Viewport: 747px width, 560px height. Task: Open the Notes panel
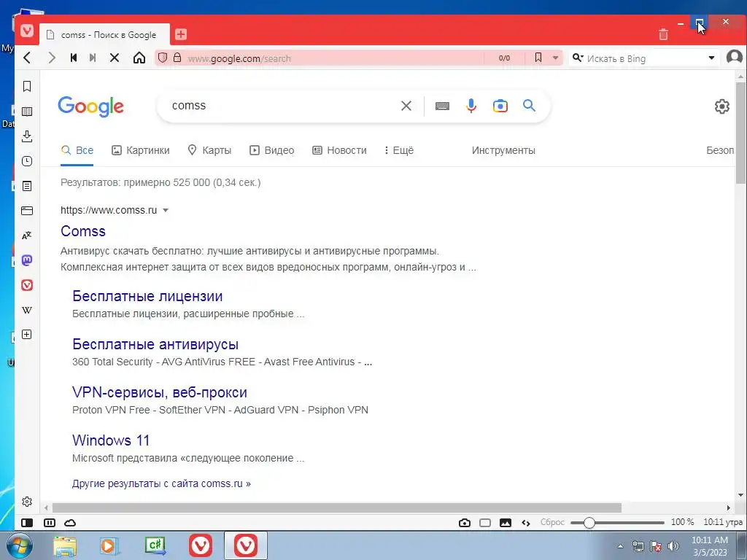click(x=27, y=186)
